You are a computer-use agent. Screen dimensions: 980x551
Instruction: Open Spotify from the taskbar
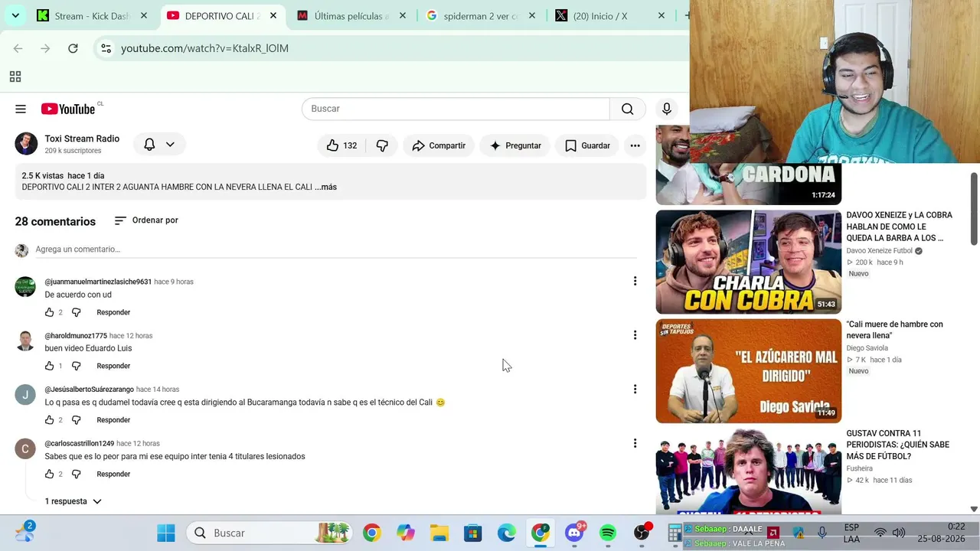608,533
